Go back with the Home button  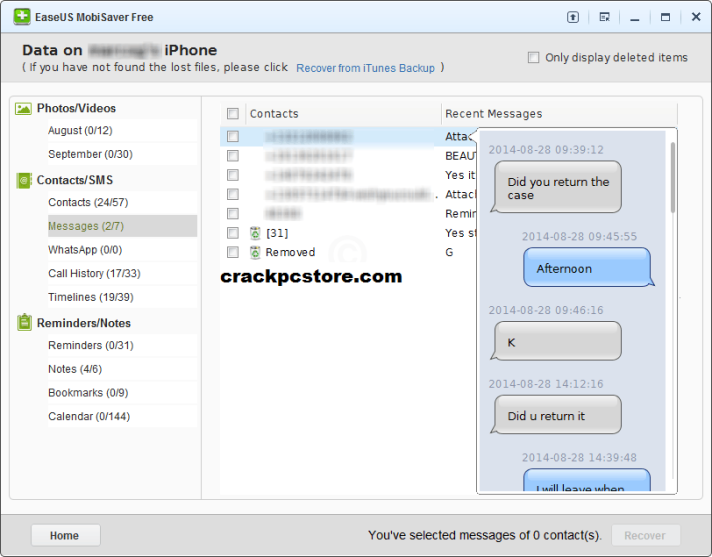(x=65, y=536)
